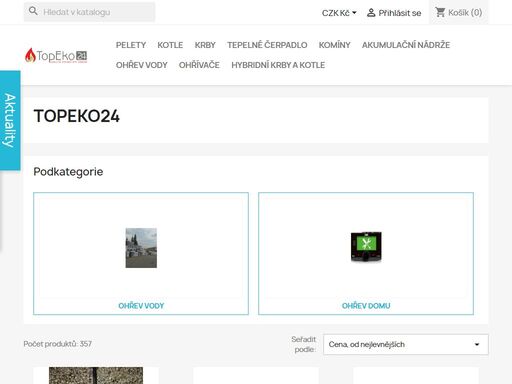Expand the Seřadit podle sort dropdown

pyautogui.click(x=406, y=344)
